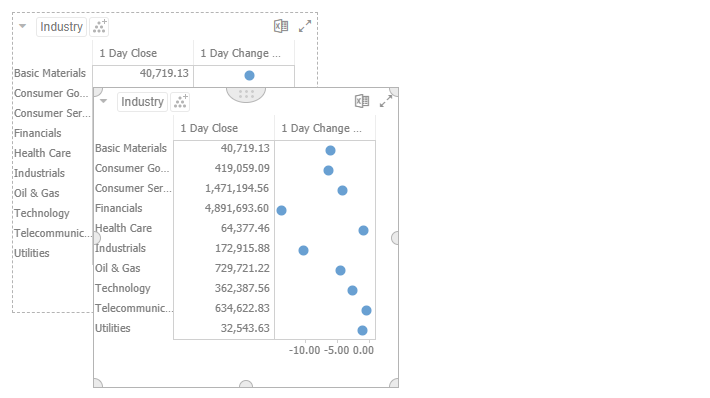Click the Industry button in background panel

tap(61, 27)
